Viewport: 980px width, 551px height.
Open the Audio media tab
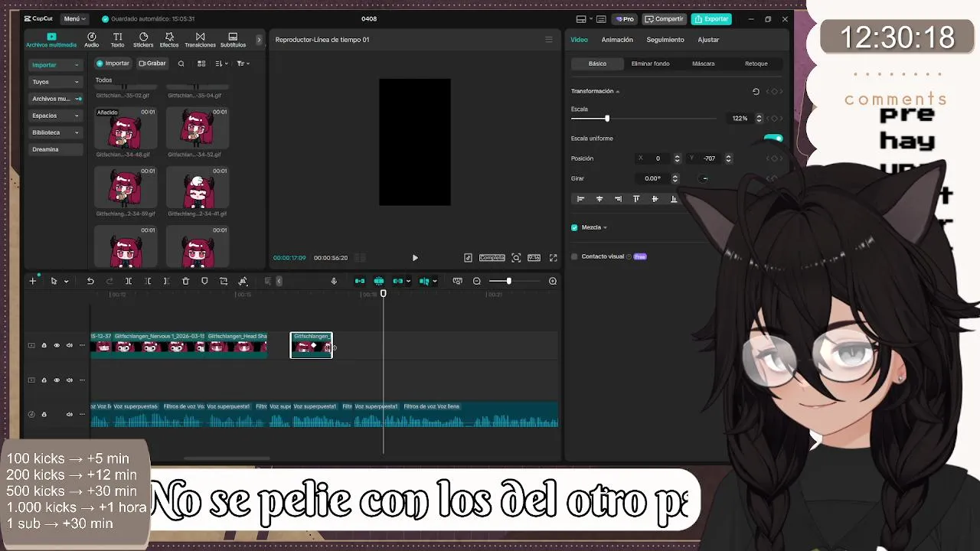(91, 40)
